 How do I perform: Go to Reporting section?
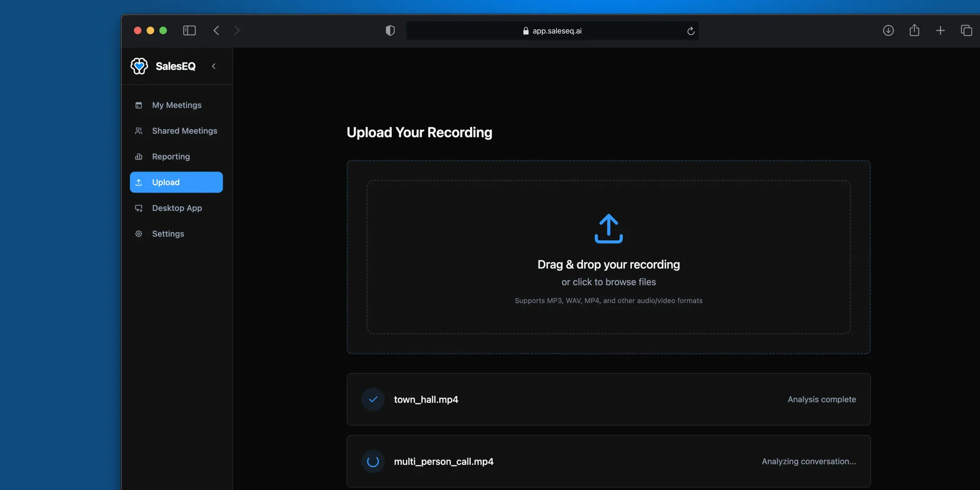pos(176,157)
